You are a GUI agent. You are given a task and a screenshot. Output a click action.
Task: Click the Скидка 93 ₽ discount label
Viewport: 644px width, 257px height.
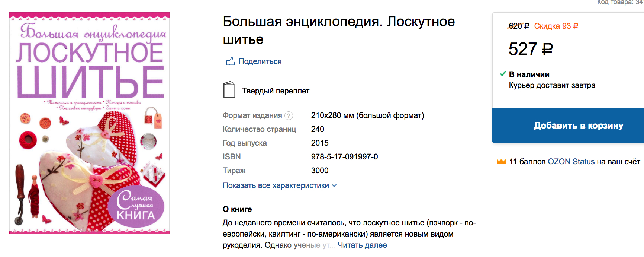tap(556, 26)
